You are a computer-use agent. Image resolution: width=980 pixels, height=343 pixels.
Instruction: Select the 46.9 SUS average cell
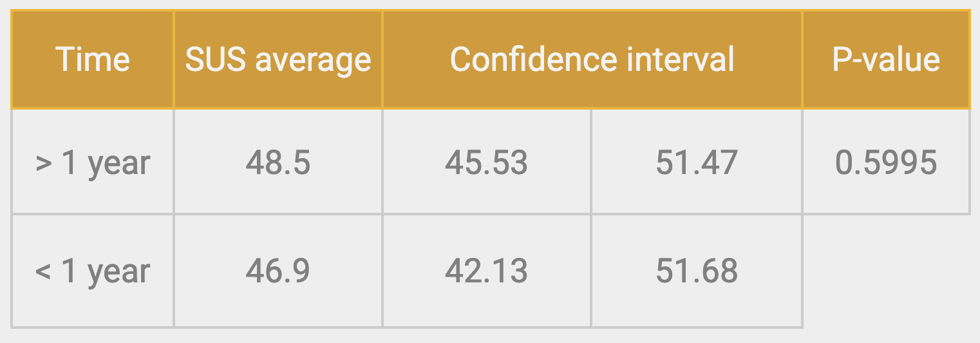click(278, 271)
